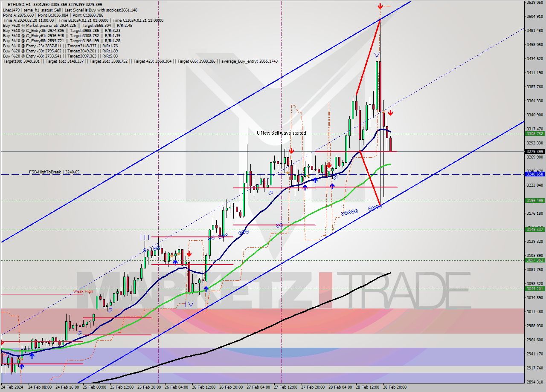Click the 3529.050 price axis label
This screenshot has width=546, height=392.
click(534, 3)
